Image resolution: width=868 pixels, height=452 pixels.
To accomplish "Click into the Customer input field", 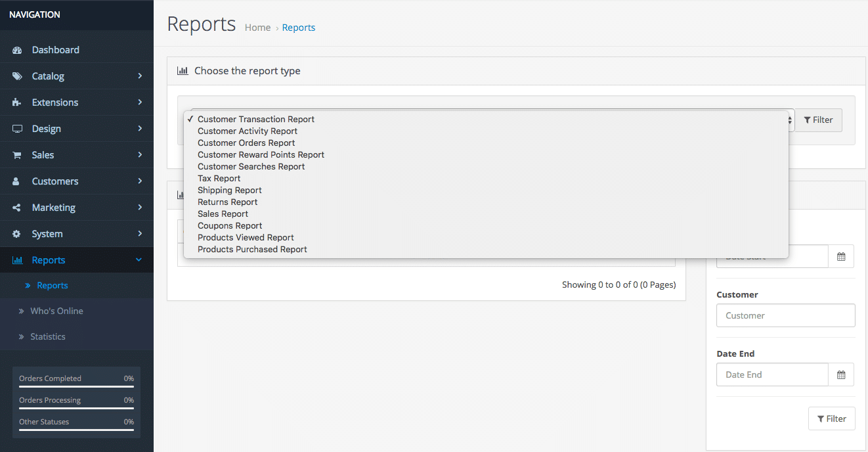I will (x=786, y=315).
